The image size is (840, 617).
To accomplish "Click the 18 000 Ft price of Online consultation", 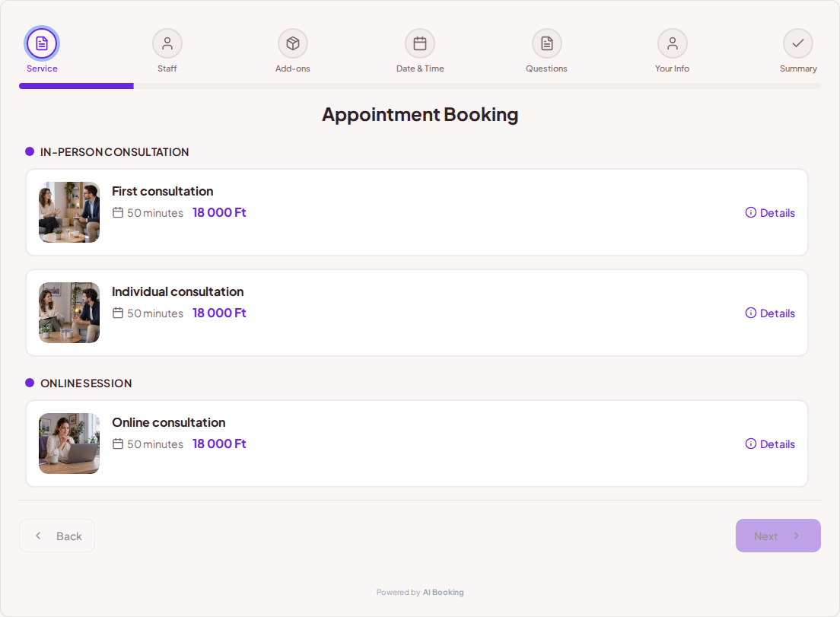I will [x=219, y=444].
